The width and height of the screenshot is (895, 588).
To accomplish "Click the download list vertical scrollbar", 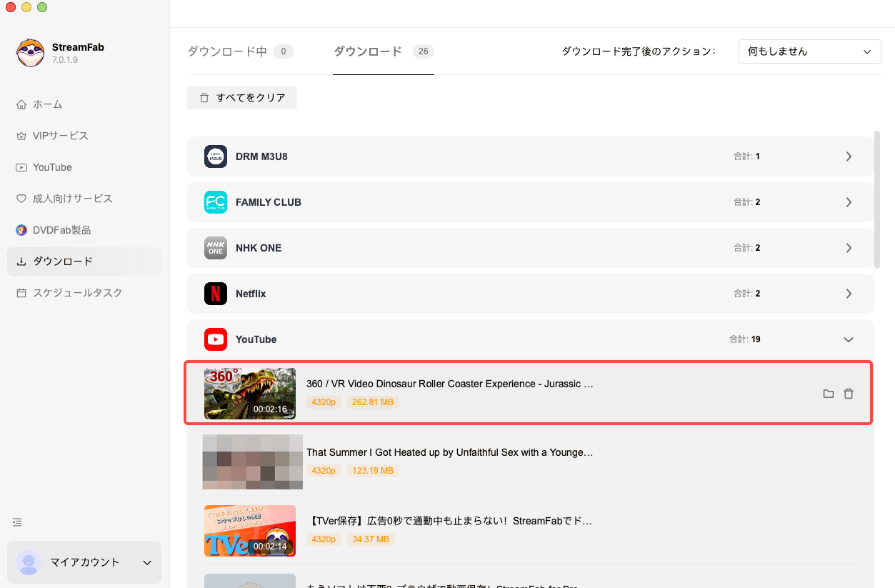I will 877,199.
